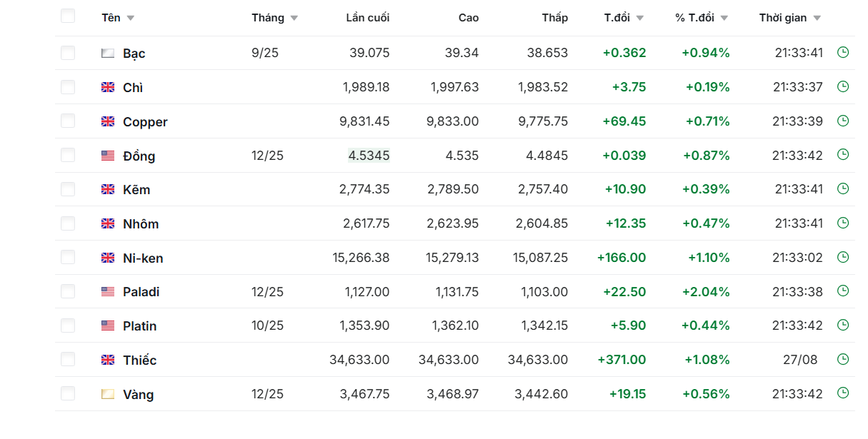This screenshot has height=439, width=868.
Task: Click the gold icon beside Vàng
Action: coord(108,393)
